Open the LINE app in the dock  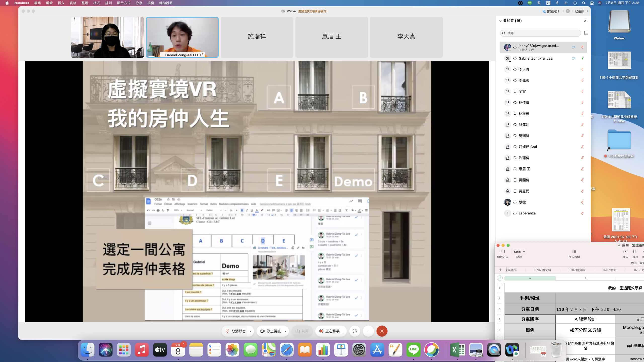coord(413,350)
